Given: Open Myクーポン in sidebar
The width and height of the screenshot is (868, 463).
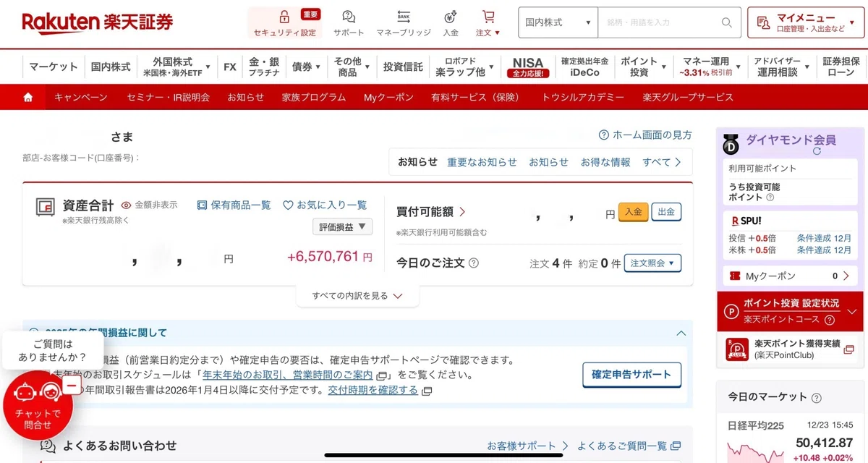Looking at the screenshot, I should pos(789,276).
